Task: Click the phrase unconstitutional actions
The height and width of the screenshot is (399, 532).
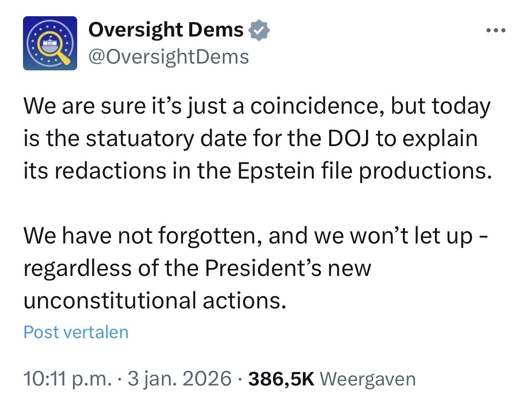Action: (154, 300)
